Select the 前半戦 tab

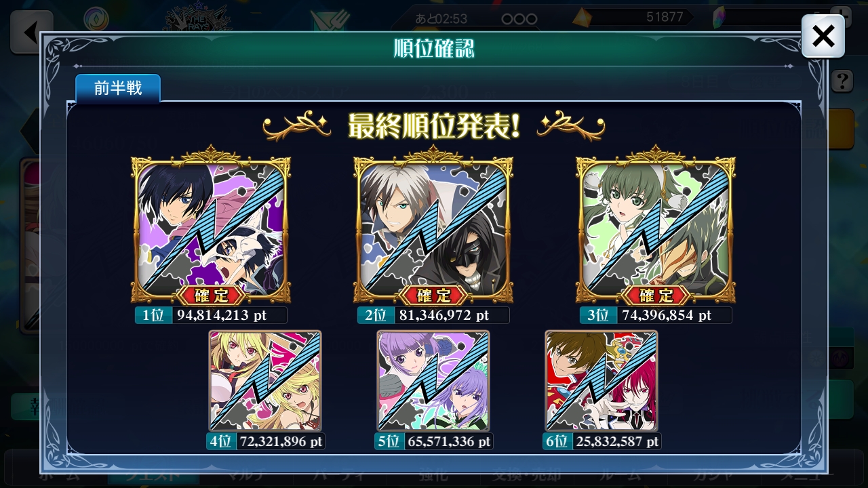point(118,88)
